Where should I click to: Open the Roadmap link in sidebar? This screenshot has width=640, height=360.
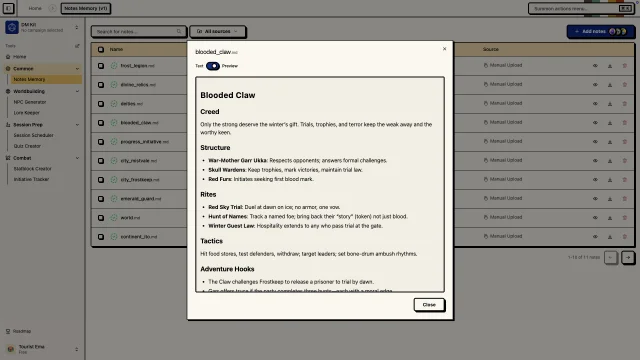(x=18, y=331)
